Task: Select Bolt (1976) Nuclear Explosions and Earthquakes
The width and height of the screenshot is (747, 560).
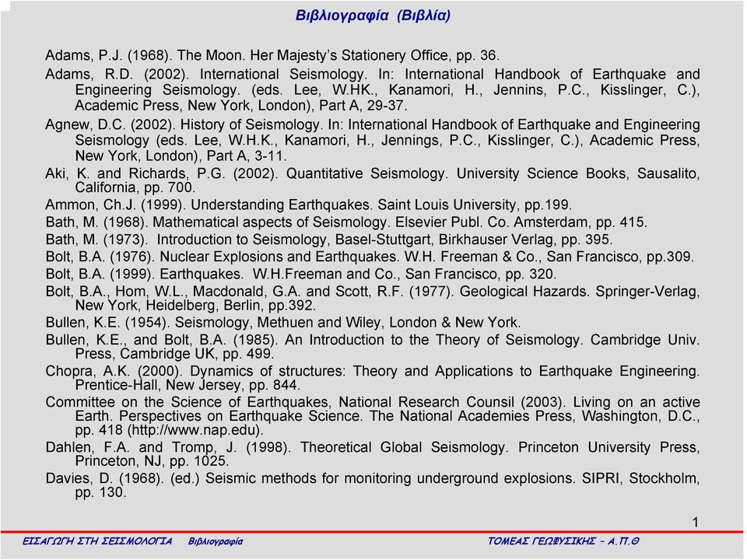Action: 370,257
